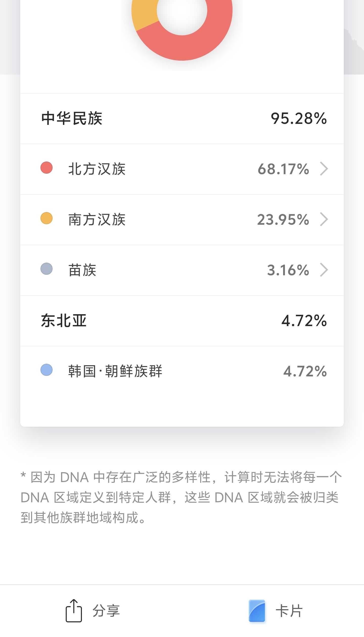
Task: Click the blue 韩国·朝鲜族群 color dot
Action: pyautogui.click(x=47, y=370)
